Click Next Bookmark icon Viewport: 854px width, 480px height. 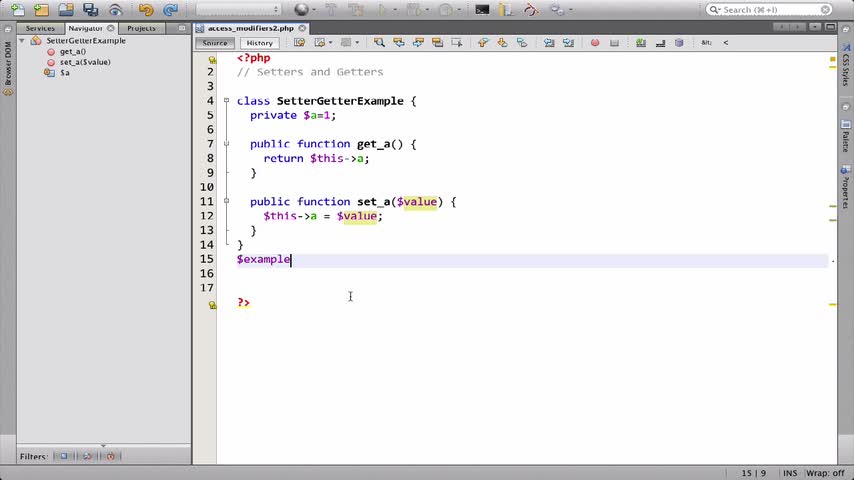click(x=502, y=42)
